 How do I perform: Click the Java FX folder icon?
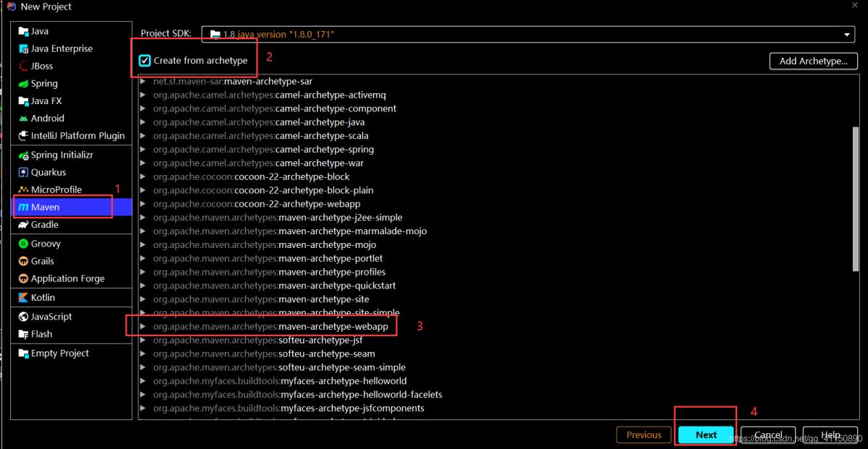coord(23,101)
